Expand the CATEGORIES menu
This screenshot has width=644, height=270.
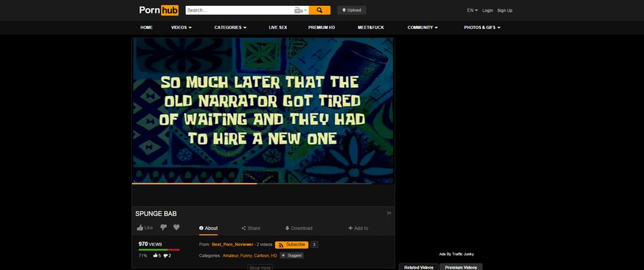(230, 27)
